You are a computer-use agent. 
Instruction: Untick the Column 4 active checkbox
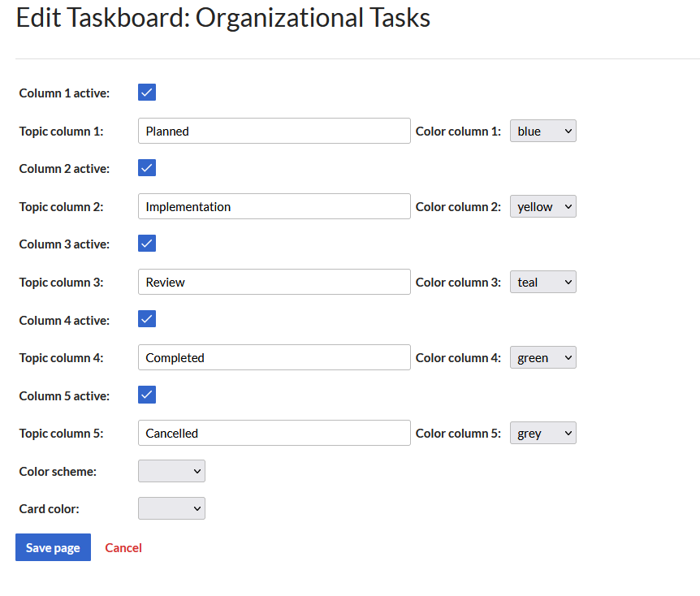point(147,319)
